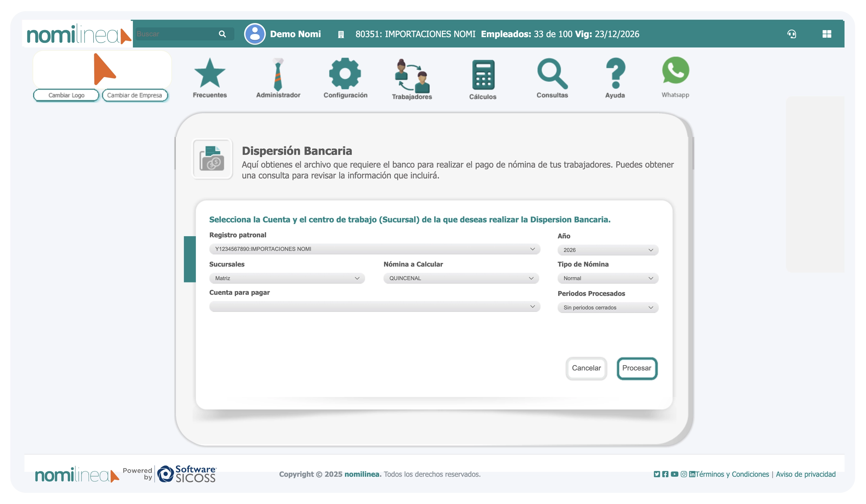
Task: Click the Trabajadores employees icon
Action: point(411,76)
